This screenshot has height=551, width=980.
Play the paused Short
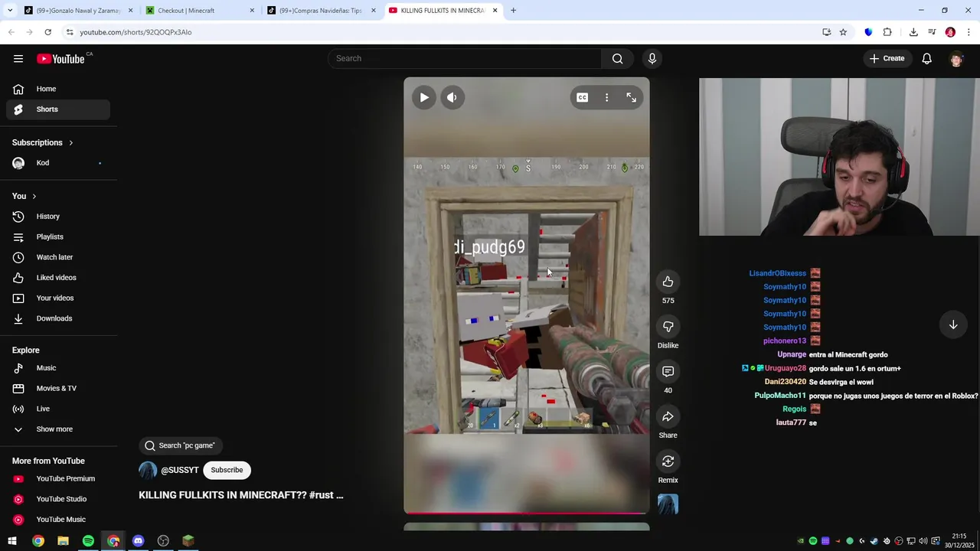[x=424, y=97]
